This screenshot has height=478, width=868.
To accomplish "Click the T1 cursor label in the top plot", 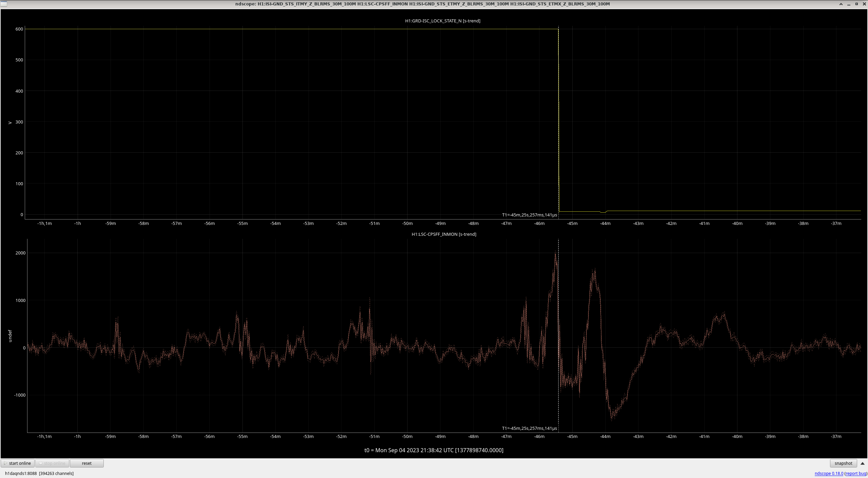I will point(529,215).
